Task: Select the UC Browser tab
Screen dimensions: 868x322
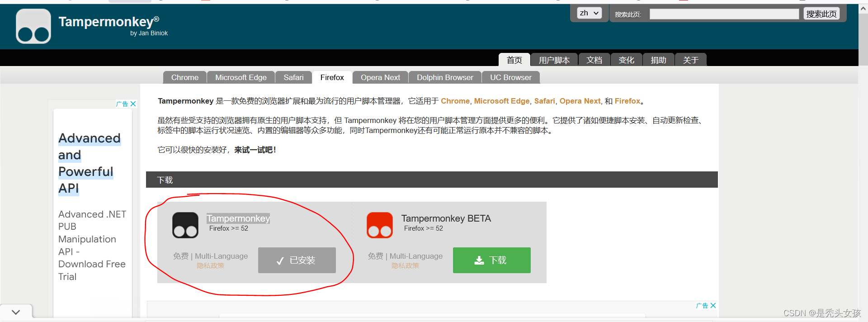Action: coord(511,77)
